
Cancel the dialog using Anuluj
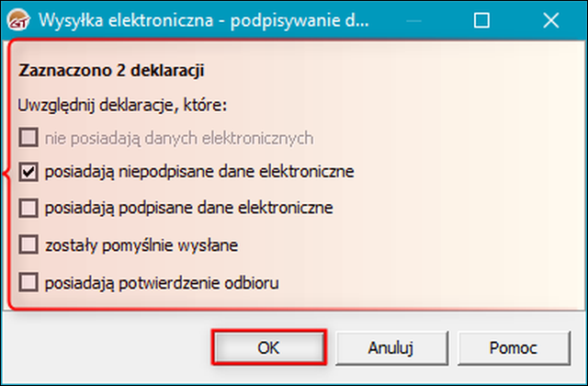point(391,347)
